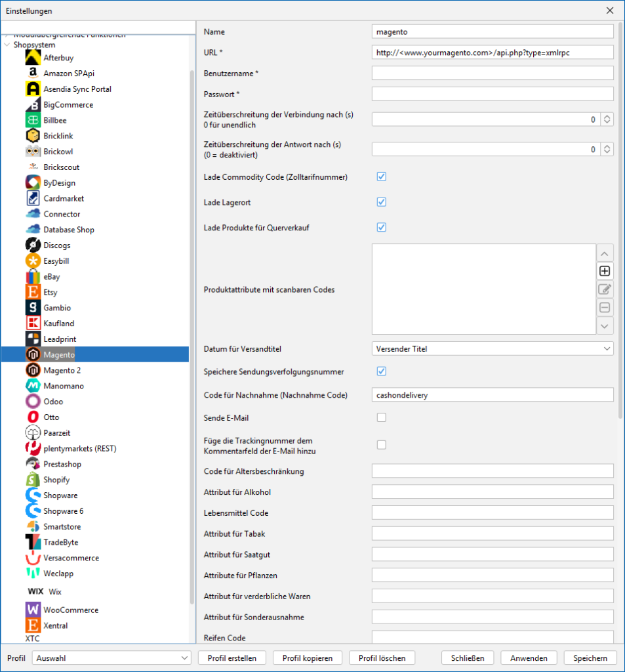Click the eBay logo icon
The image size is (625, 672).
[33, 277]
